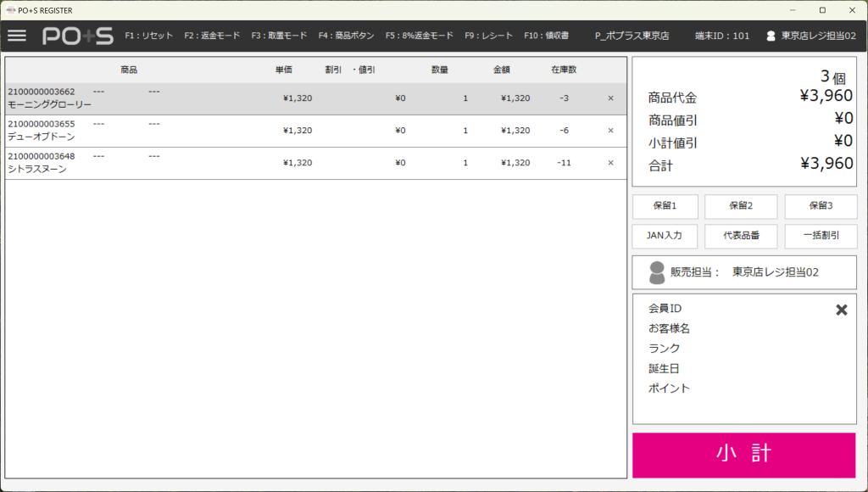Switch to F2 返金モード
This screenshot has height=492, width=868.
[212, 36]
